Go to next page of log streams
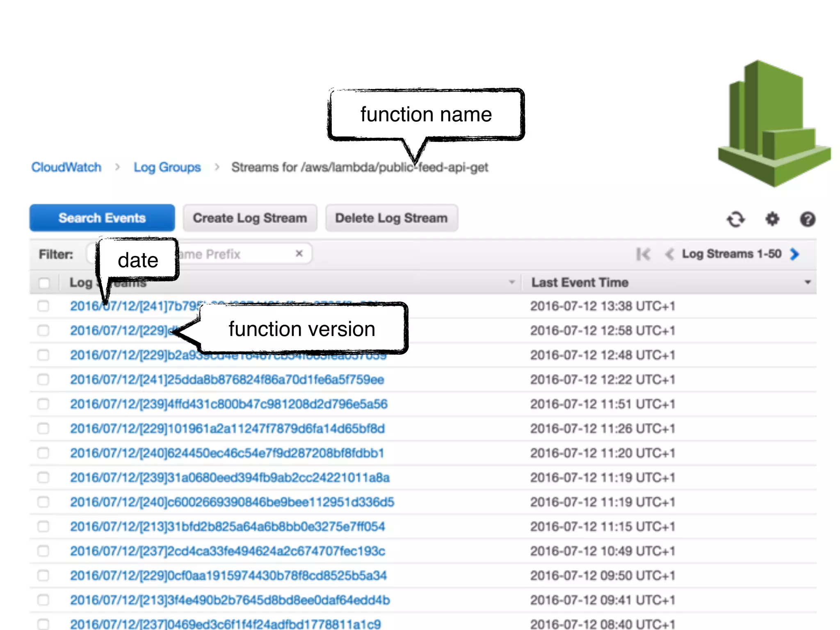Screen dimensions: 840x630 pyautogui.click(x=794, y=254)
